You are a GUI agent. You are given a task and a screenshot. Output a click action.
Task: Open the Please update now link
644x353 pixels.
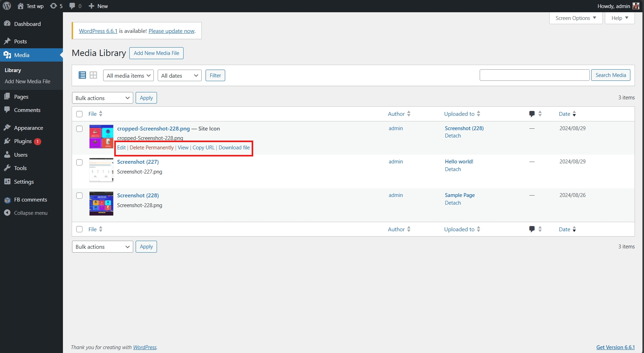click(171, 31)
